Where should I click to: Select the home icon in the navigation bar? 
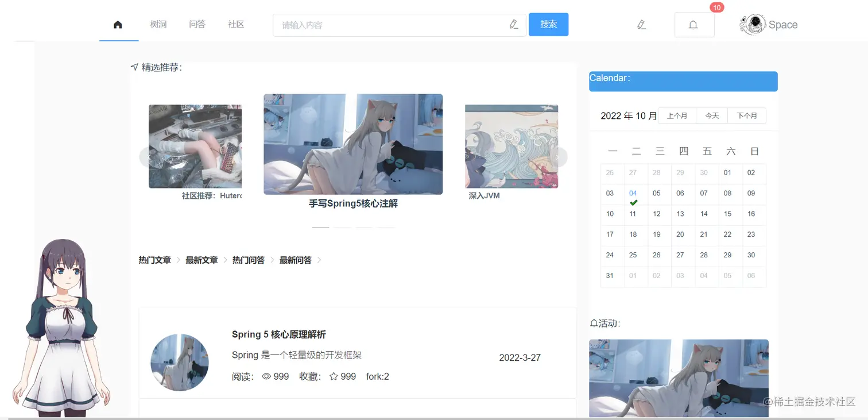point(118,24)
